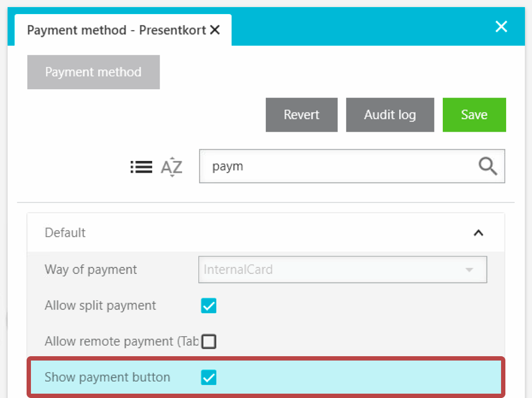
Task: Close the Presentkort tab with its X
Action: (215, 30)
